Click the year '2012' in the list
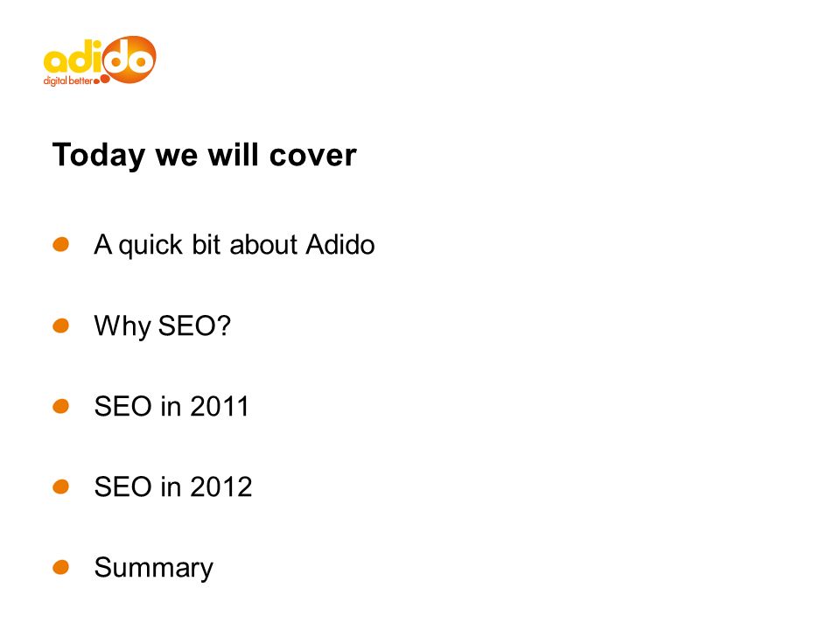The image size is (840, 630). [220, 487]
